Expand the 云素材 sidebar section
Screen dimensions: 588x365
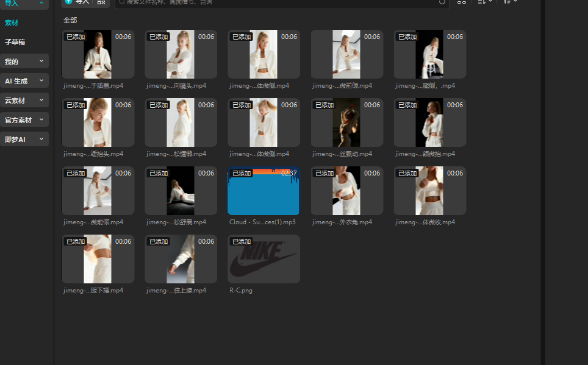pyautogui.click(x=25, y=101)
